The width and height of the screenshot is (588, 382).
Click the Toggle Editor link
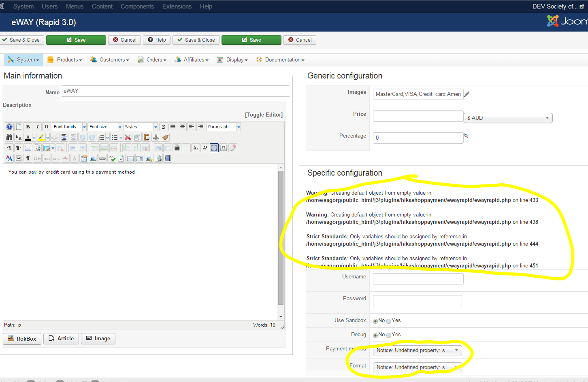(x=264, y=115)
